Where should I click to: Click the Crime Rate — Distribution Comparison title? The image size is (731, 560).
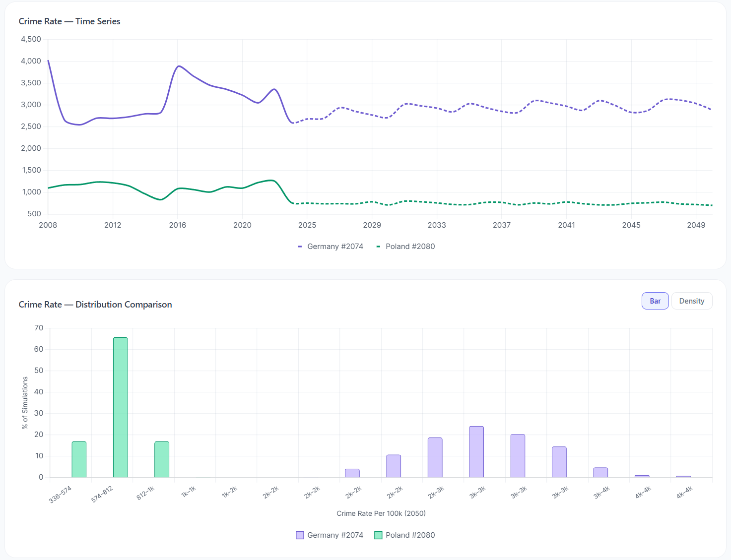point(95,305)
